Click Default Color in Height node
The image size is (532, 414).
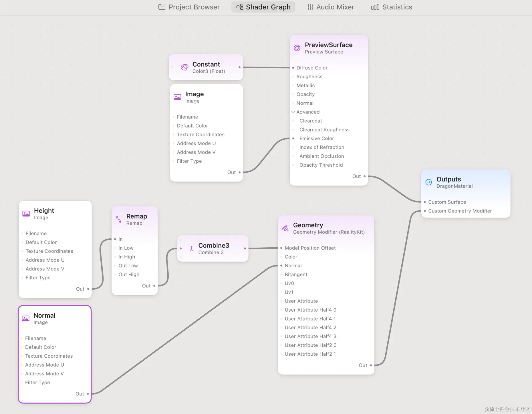coord(41,242)
